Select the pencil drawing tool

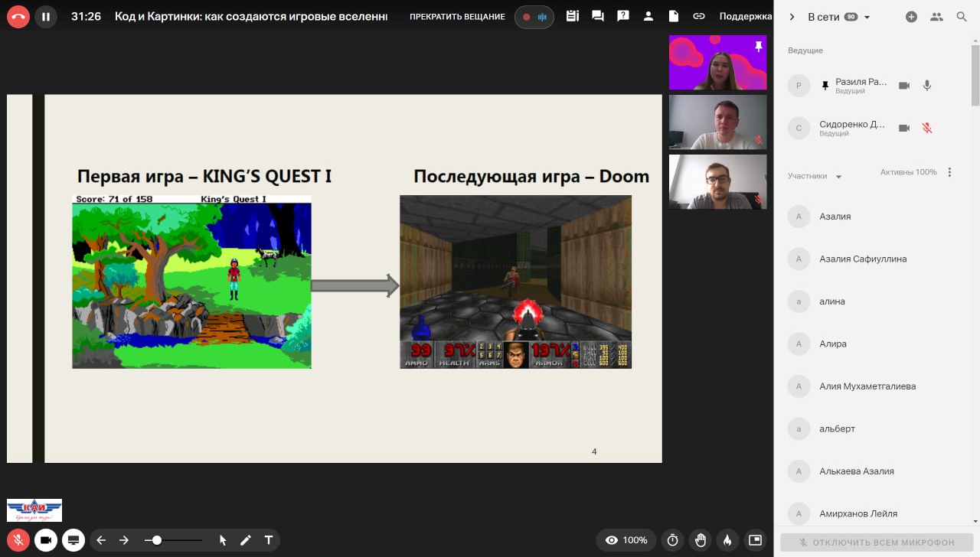pyautogui.click(x=246, y=540)
